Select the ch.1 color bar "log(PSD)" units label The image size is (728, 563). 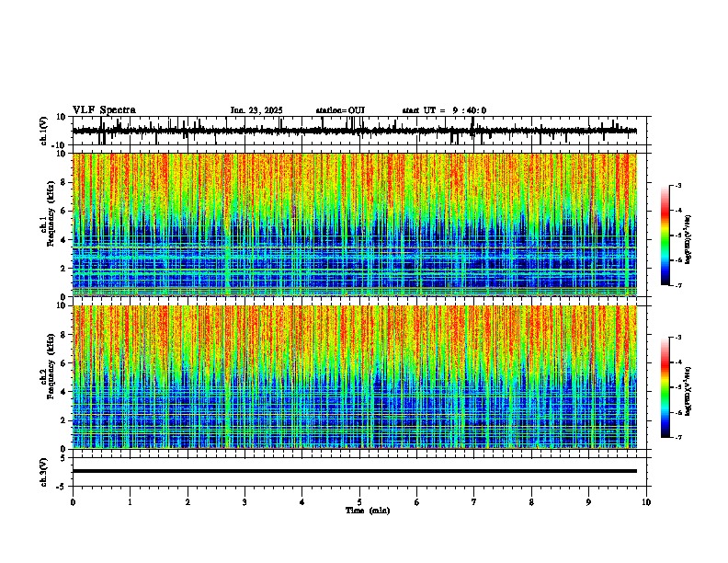coord(688,240)
